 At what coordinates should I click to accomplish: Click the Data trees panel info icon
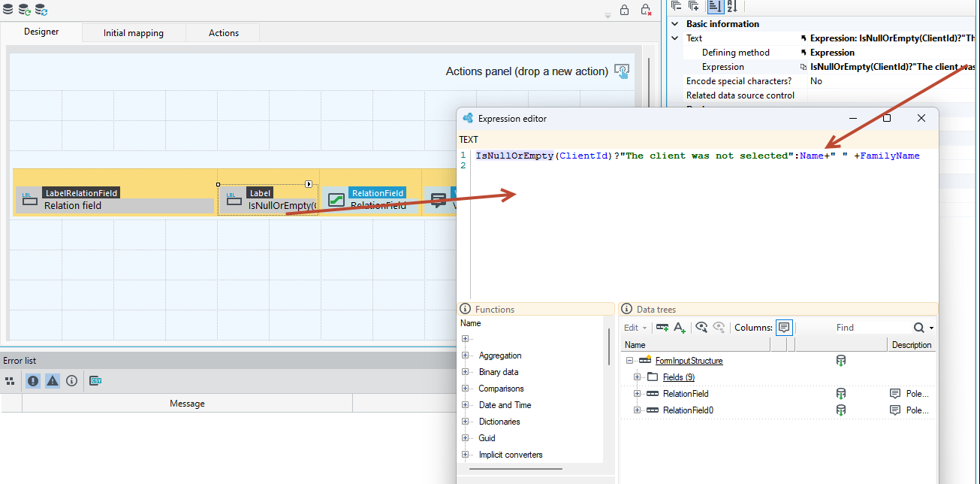(x=627, y=309)
